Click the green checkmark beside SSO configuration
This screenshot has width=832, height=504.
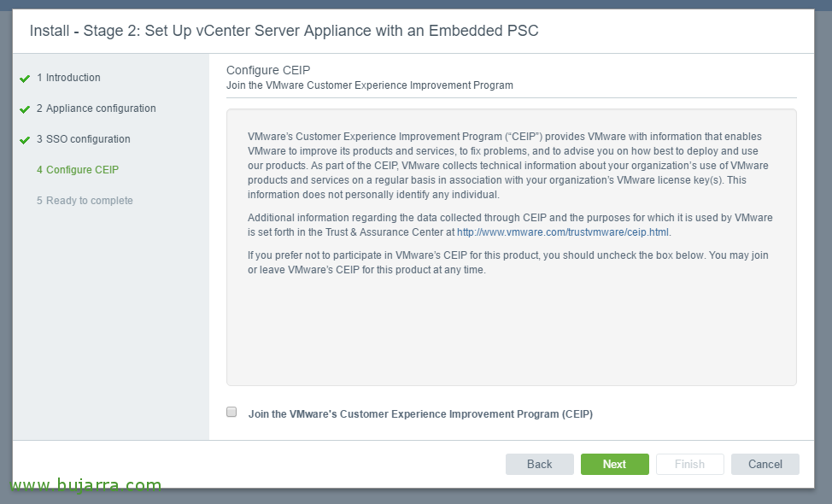25,140
